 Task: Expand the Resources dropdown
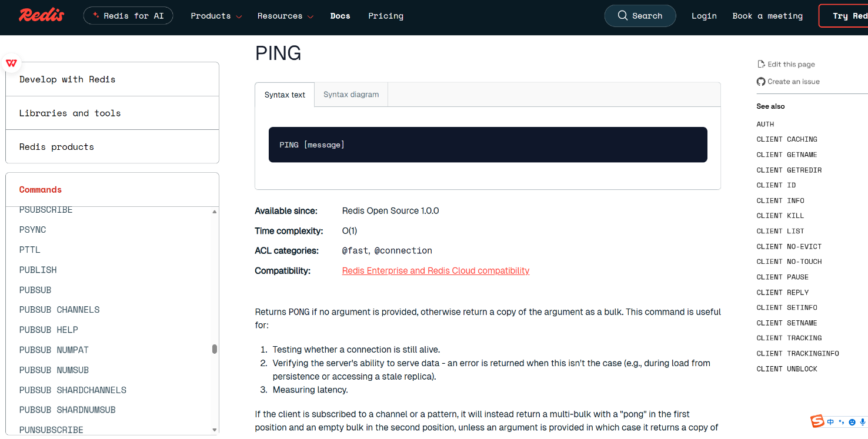pos(285,16)
